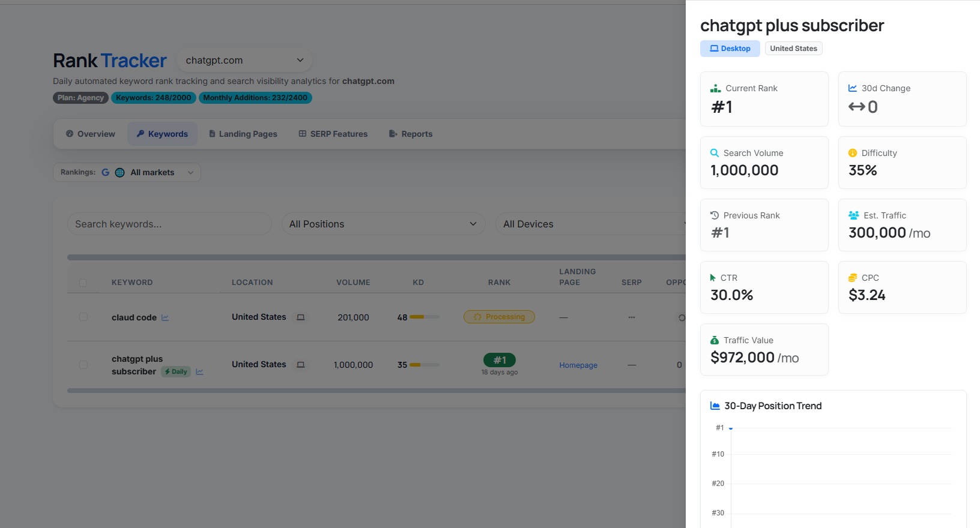The image size is (980, 528).
Task: Select the Desktop chip in detail panel
Action: click(x=730, y=49)
